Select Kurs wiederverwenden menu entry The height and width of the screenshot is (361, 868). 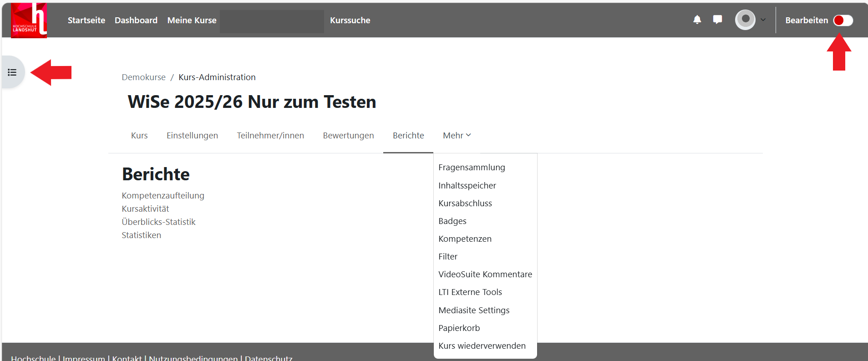pos(482,346)
